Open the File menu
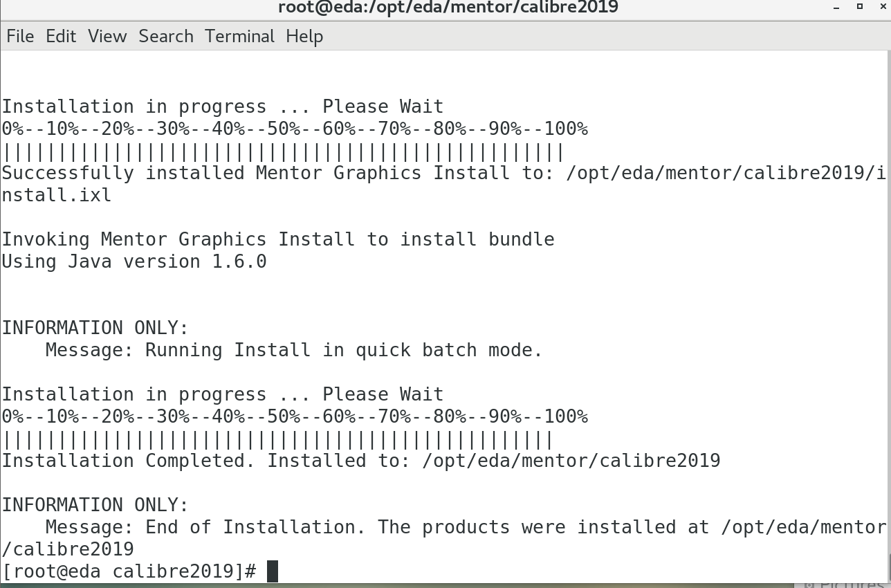The image size is (891, 588). (x=20, y=36)
